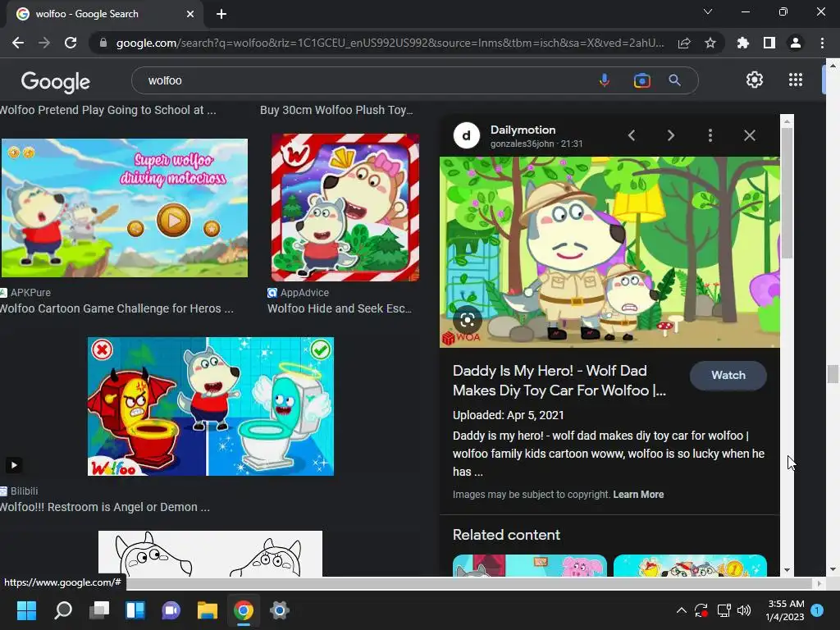The height and width of the screenshot is (630, 840).
Task: Click the video play badge near Bilibili result
Action: point(14,465)
